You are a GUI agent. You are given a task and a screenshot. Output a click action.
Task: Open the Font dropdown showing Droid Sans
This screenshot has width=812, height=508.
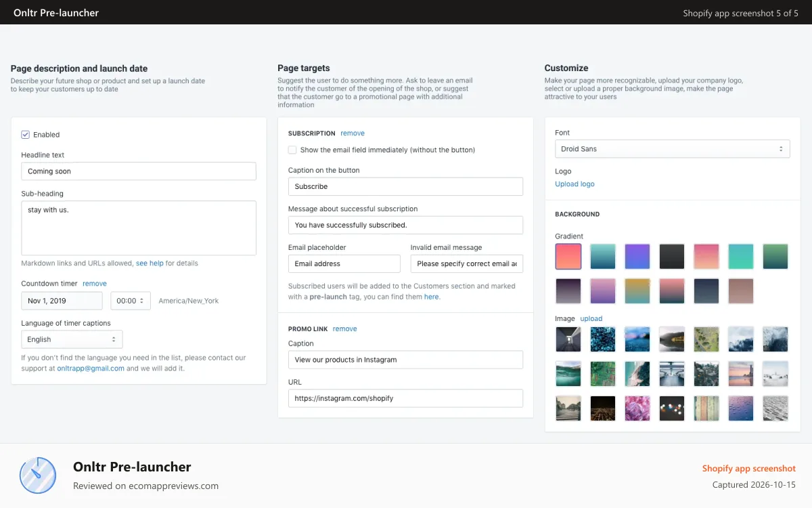tap(672, 149)
